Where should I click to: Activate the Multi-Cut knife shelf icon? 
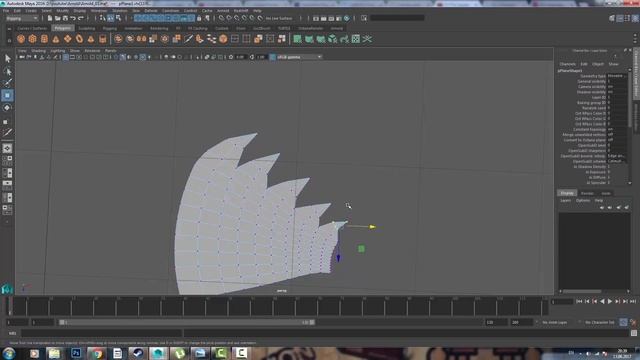click(188, 39)
